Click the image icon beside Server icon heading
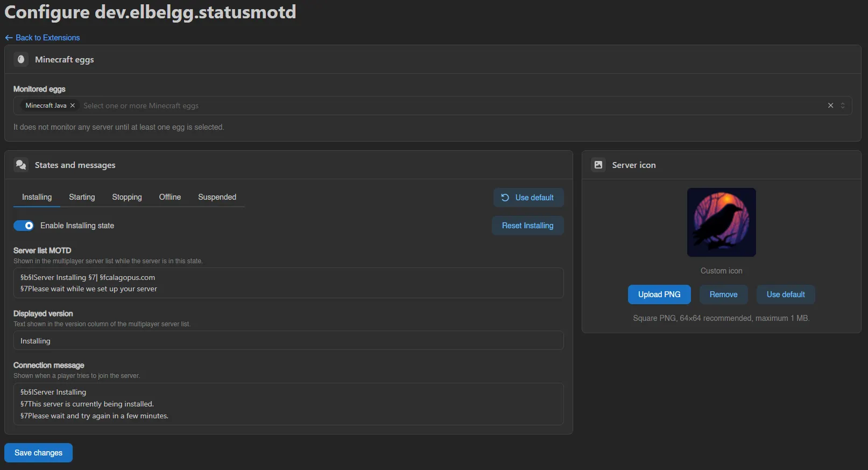This screenshot has width=868, height=470. [598, 165]
